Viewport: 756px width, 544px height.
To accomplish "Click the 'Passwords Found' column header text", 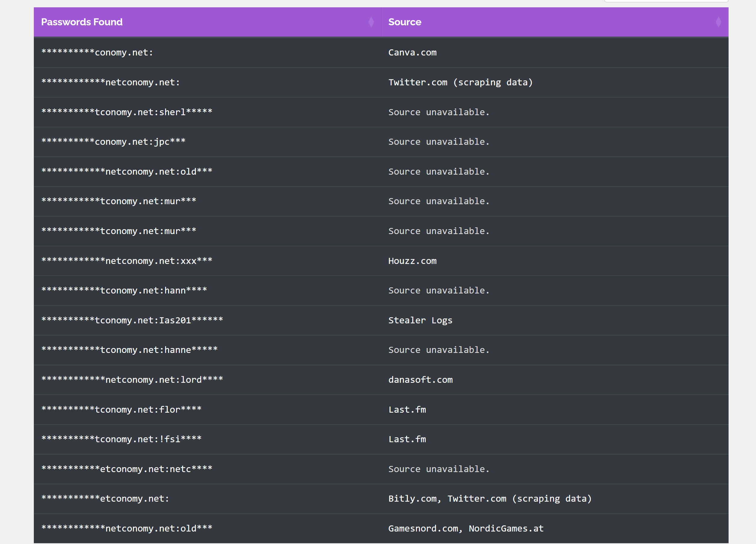I will (82, 22).
